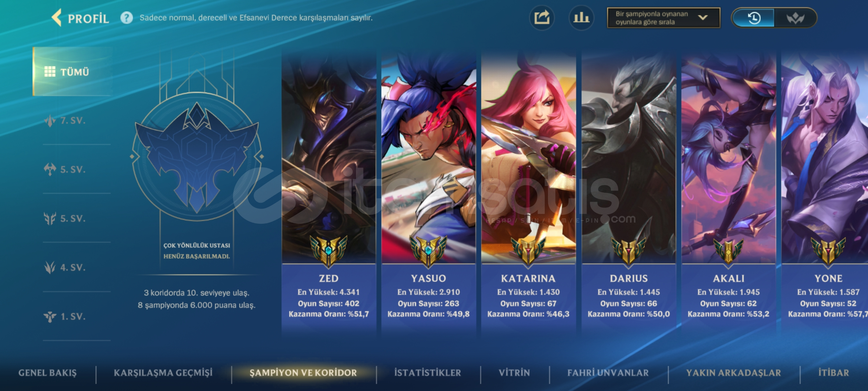
Task: Go to İstatistikler tab
Action: [x=427, y=373]
